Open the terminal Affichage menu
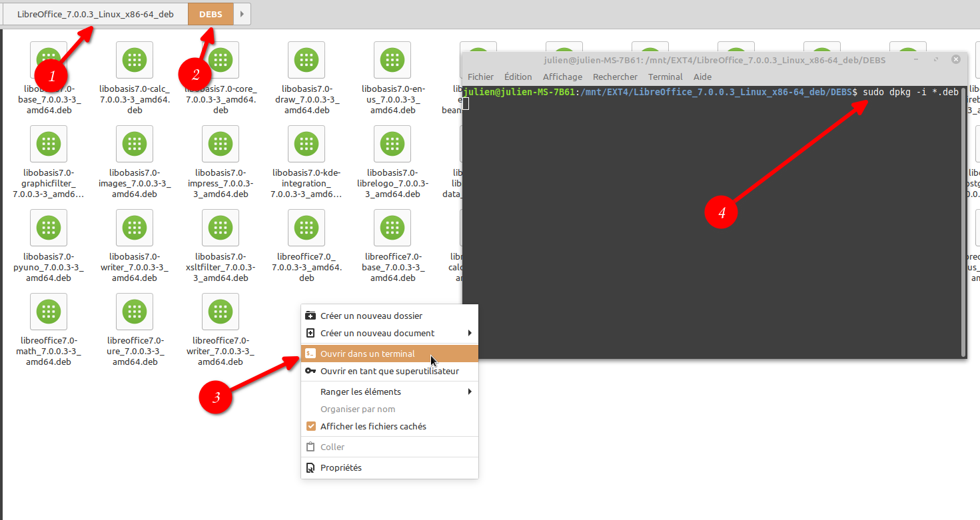 point(562,77)
